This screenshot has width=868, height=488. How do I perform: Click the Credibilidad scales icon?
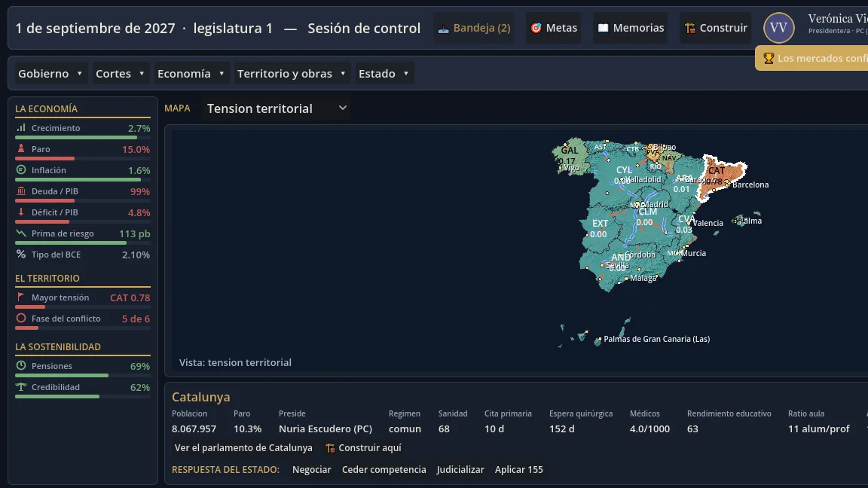tap(21, 387)
